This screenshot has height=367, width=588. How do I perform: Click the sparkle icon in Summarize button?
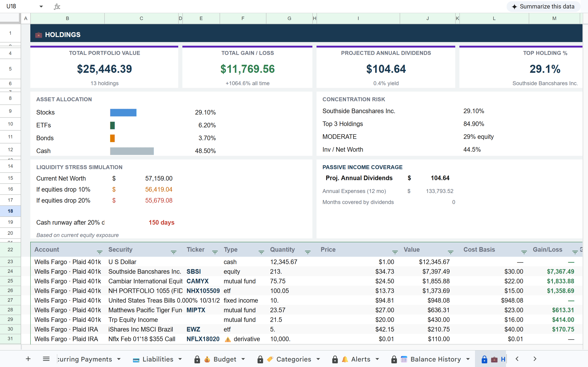pos(514,6)
